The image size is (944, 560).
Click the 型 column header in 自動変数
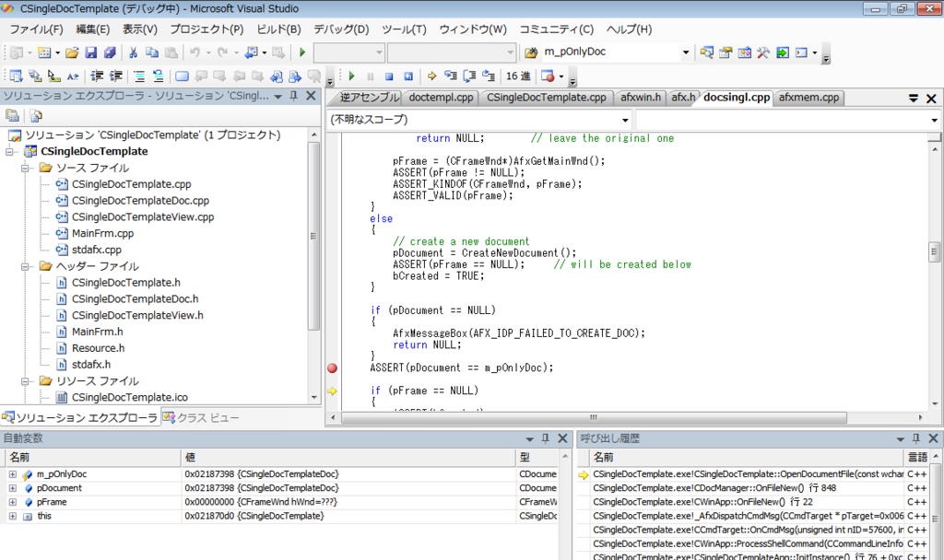coord(537,458)
